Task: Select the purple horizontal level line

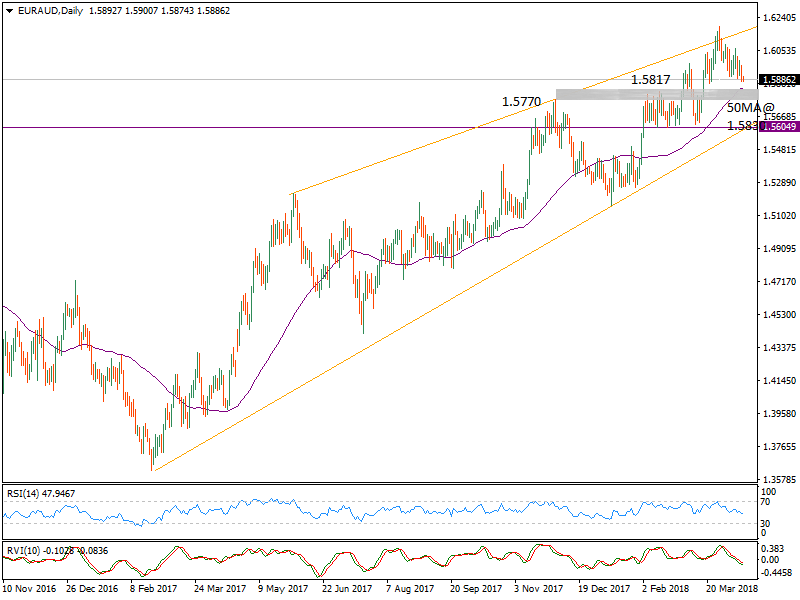Action: click(380, 128)
